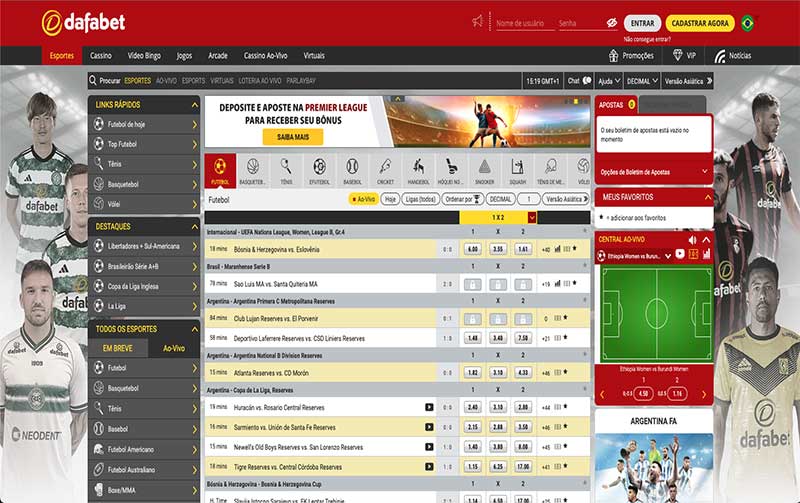Image resolution: width=800 pixels, height=503 pixels.
Task: Select the Tênis de Mesa icon
Action: click(x=551, y=170)
